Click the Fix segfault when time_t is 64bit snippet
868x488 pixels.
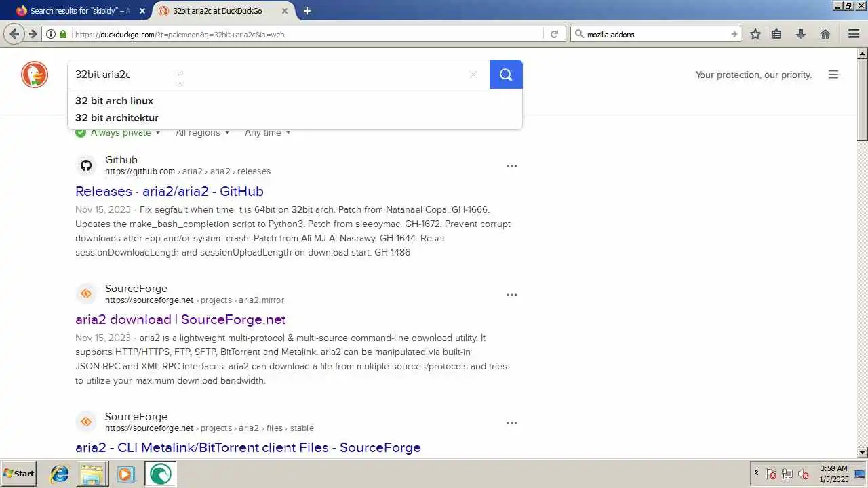click(293, 231)
